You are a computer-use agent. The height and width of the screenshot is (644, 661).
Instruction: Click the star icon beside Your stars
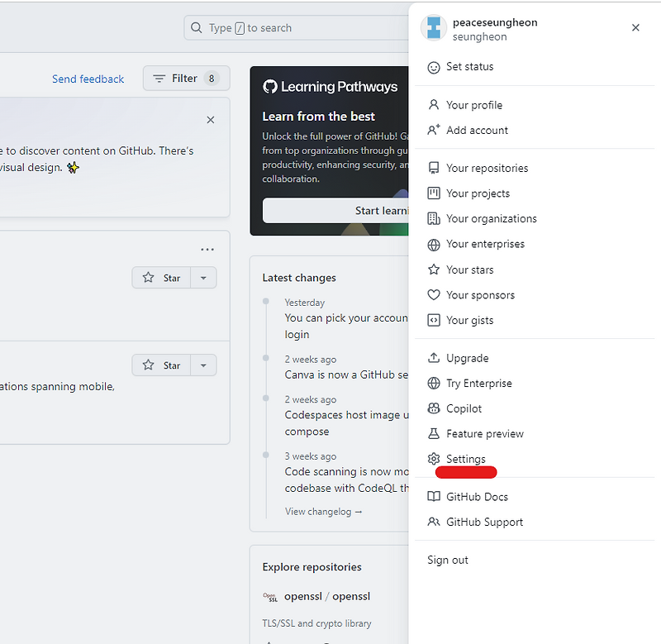(434, 269)
